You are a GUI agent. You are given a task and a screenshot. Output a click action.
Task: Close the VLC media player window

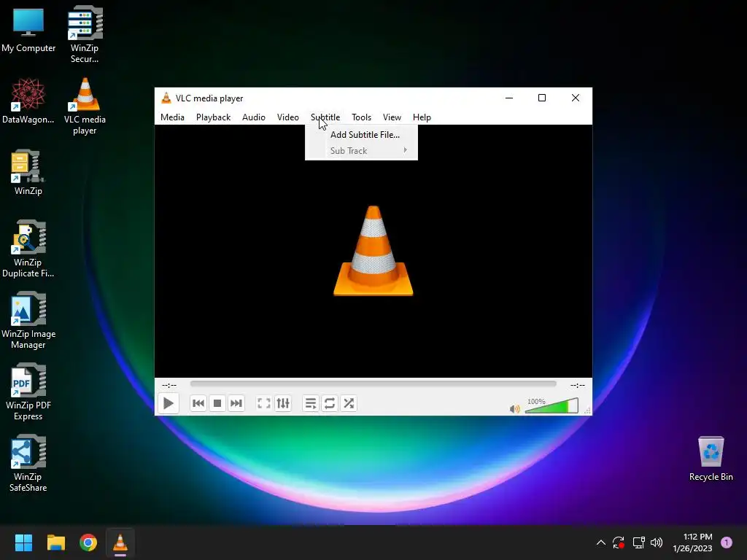click(576, 98)
